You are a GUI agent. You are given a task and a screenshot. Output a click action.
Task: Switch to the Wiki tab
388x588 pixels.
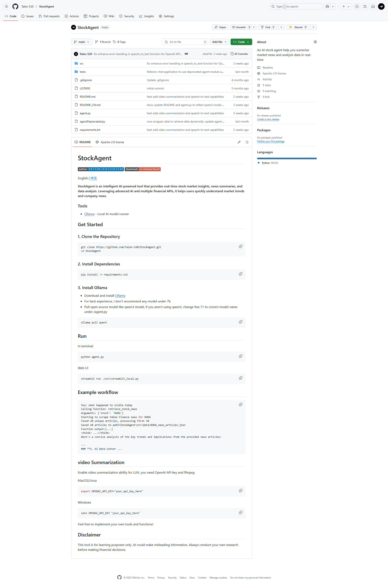[x=109, y=16]
